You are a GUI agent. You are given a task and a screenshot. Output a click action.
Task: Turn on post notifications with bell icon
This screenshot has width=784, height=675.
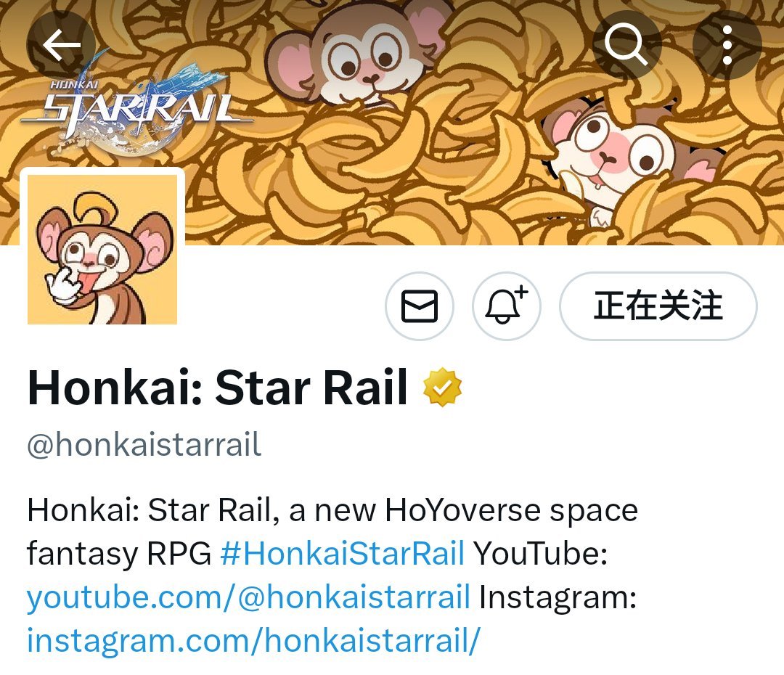coord(507,306)
